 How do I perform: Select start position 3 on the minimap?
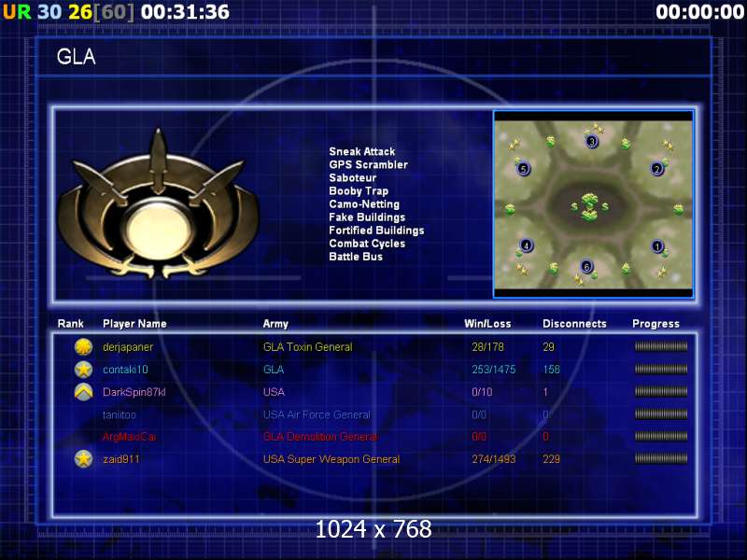point(592,141)
